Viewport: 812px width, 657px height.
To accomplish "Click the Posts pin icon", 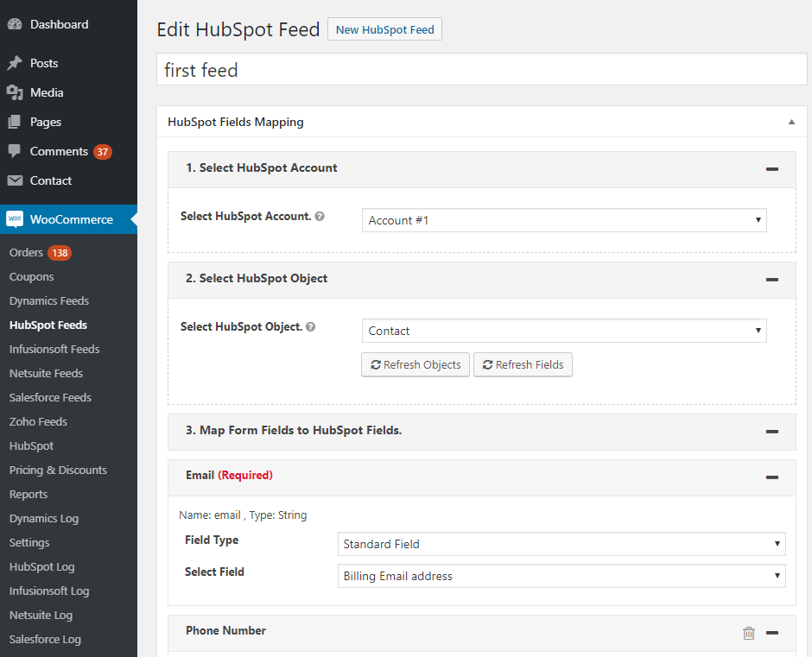I will click(15, 63).
